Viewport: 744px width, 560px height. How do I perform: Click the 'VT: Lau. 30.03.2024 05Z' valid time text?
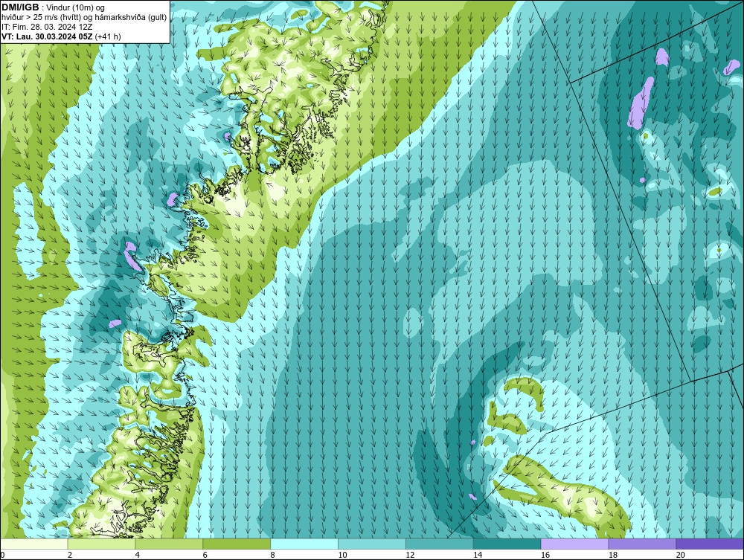click(x=48, y=36)
